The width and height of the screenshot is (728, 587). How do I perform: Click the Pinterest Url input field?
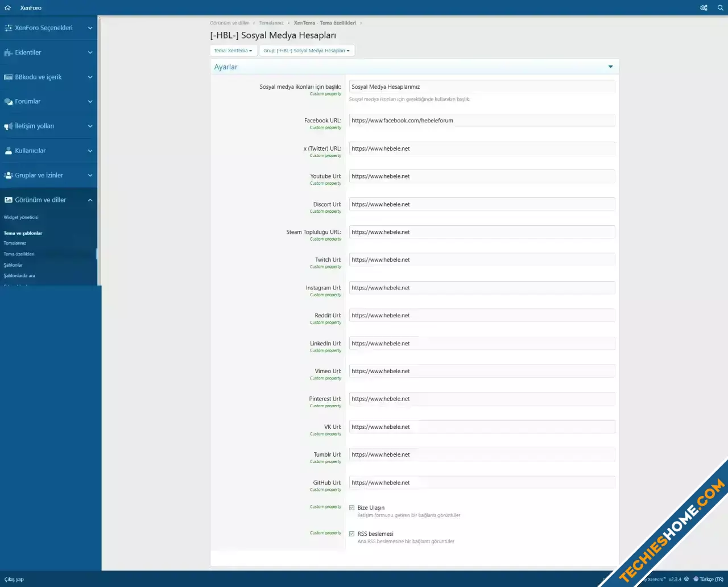pos(482,399)
